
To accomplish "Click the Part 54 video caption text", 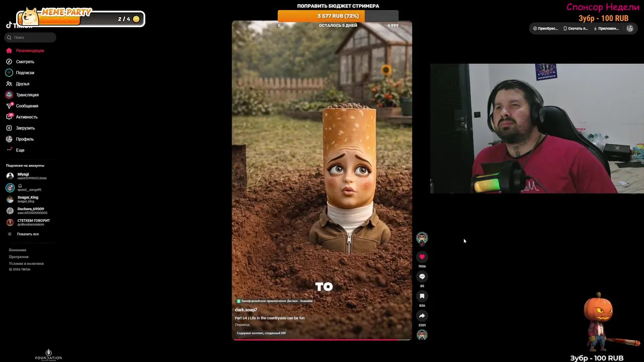I will click(270, 318).
